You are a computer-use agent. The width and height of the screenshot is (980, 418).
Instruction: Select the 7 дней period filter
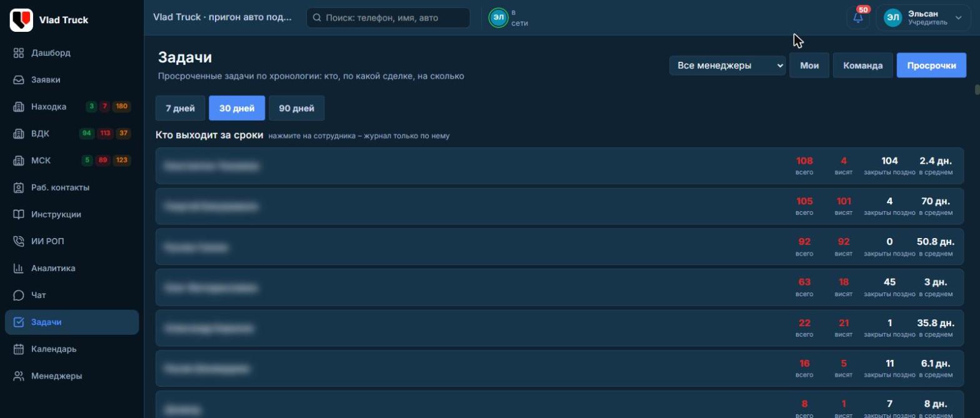180,108
